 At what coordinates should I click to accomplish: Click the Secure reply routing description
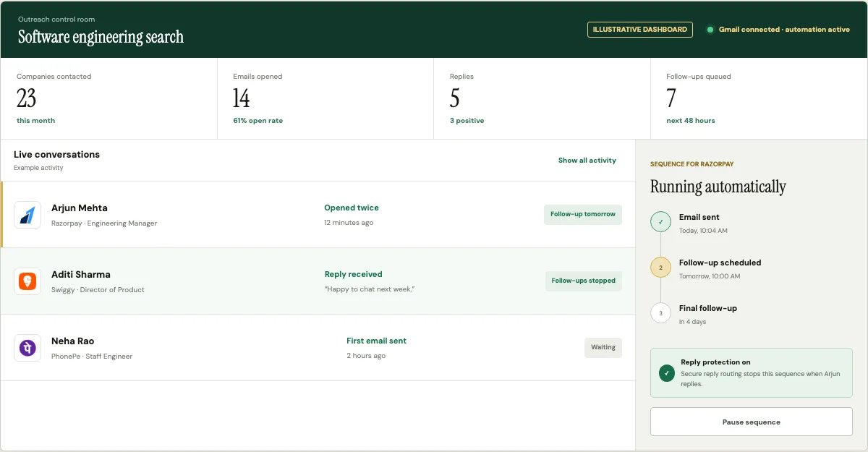[x=760, y=379]
